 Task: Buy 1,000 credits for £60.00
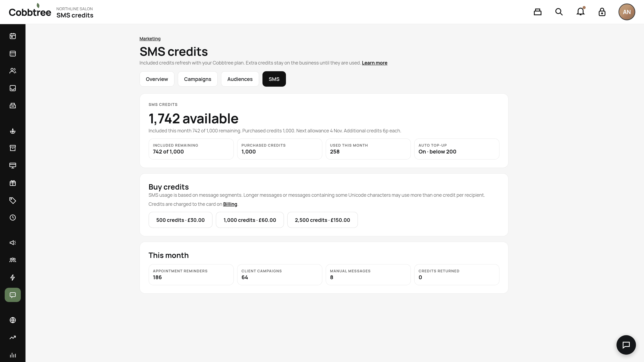pyautogui.click(x=250, y=220)
